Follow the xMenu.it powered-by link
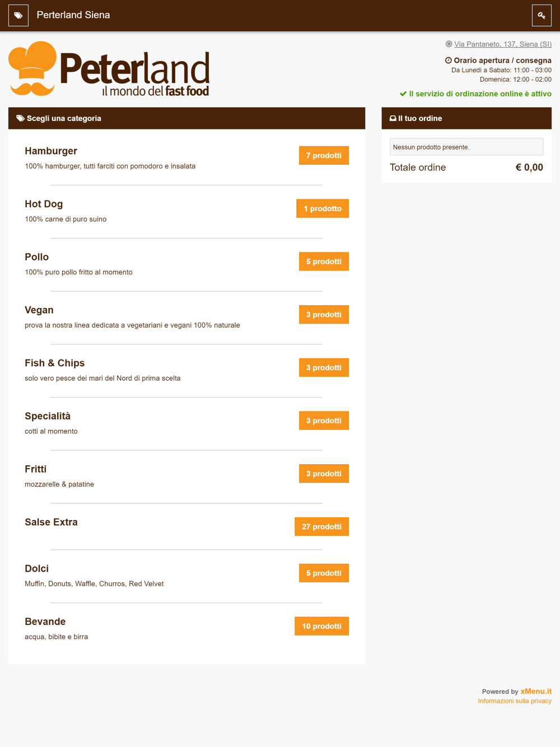Screen dimensions: 560x747 pos(536,692)
